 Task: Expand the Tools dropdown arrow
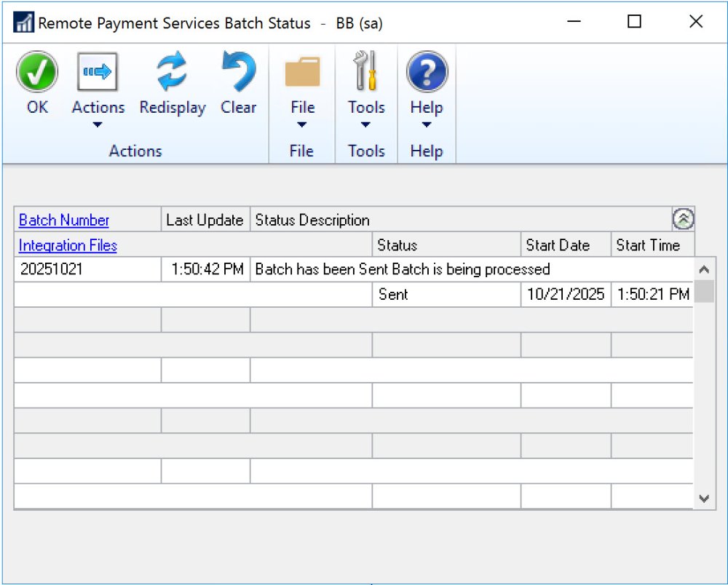coord(365,125)
